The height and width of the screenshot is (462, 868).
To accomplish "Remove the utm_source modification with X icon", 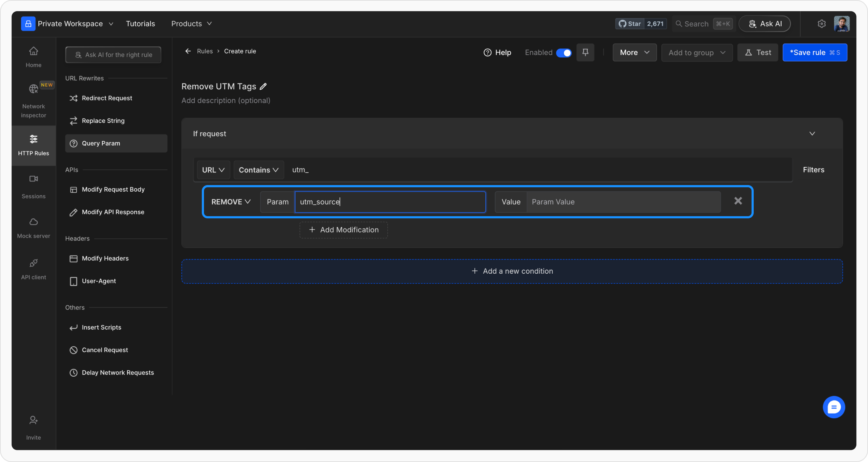I will pos(738,201).
